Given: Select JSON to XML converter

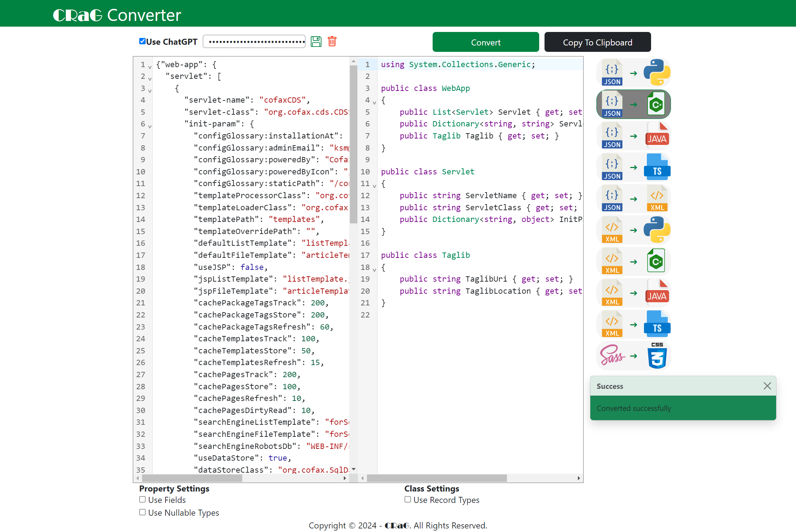Looking at the screenshot, I should pos(633,199).
